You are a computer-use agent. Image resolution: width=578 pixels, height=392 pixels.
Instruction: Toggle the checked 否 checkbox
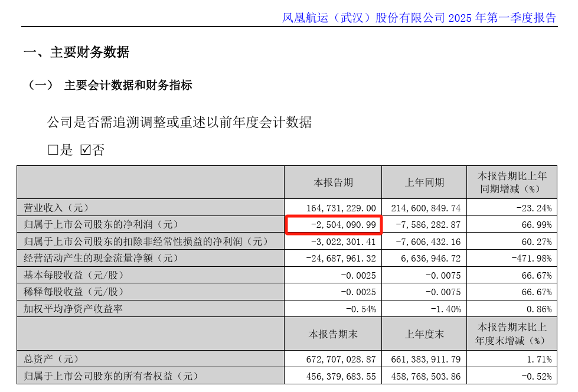click(86, 150)
